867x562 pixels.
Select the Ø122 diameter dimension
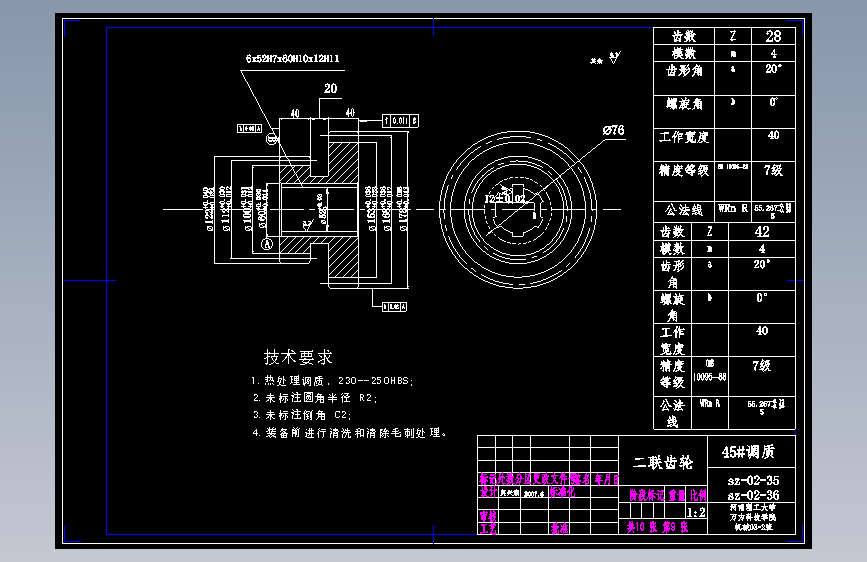click(209, 209)
